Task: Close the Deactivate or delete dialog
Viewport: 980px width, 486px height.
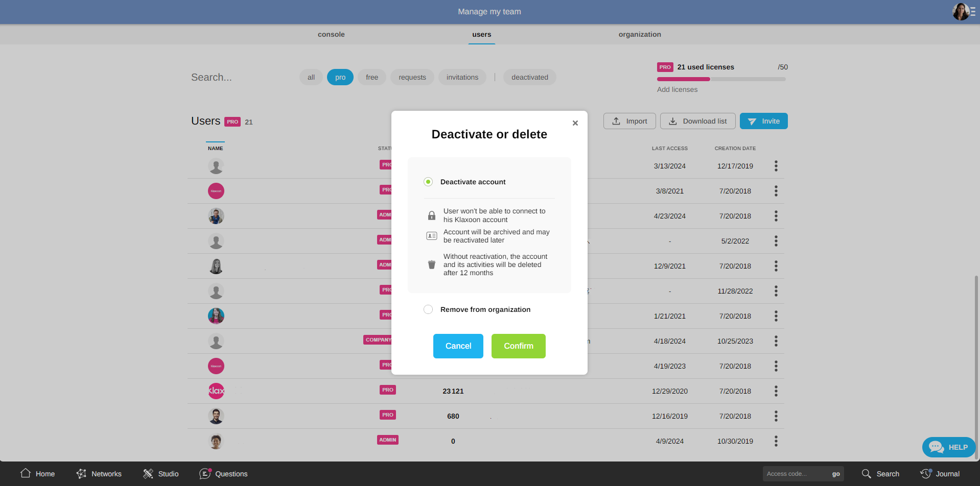Action: 575,123
